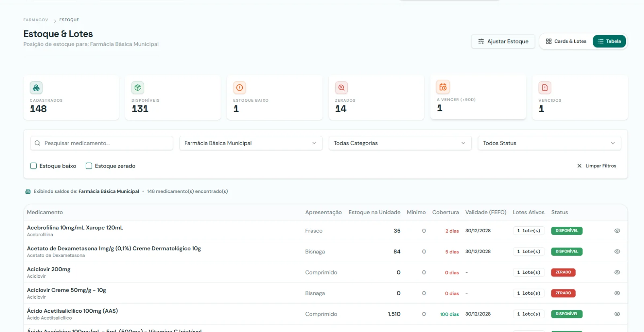Screen dimensions: 644x332
Task: Go to FARMAGOV breadcrumb
Action: [x=36, y=20]
